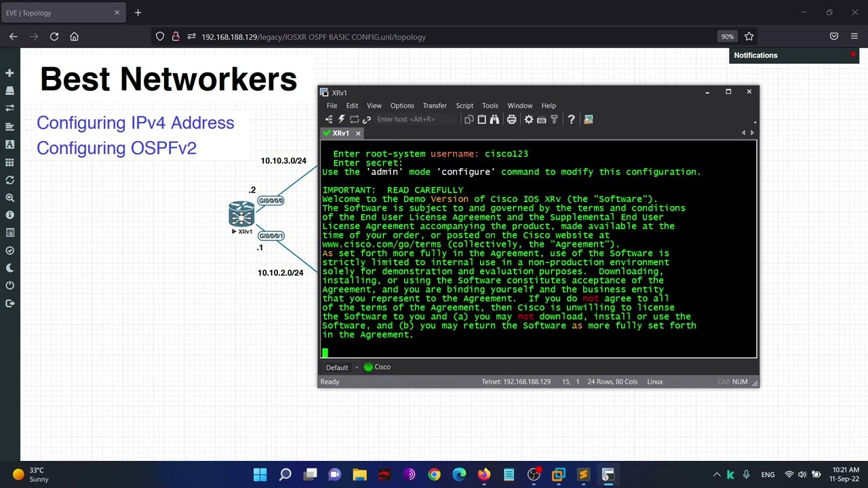Open the Options menu in SecureCRT
The height and width of the screenshot is (488, 868).
click(402, 106)
